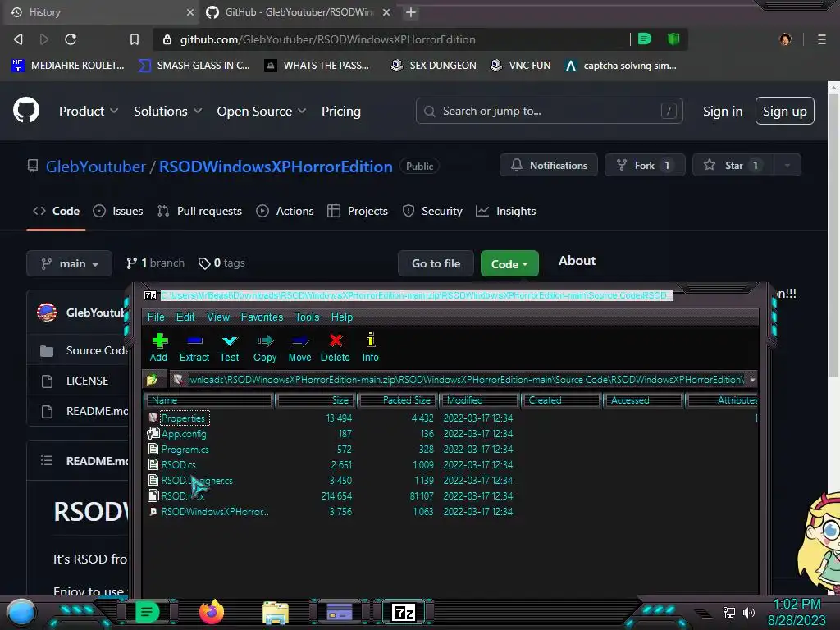
Task: Switch to 7-Zip taskbar button
Action: tap(404, 612)
